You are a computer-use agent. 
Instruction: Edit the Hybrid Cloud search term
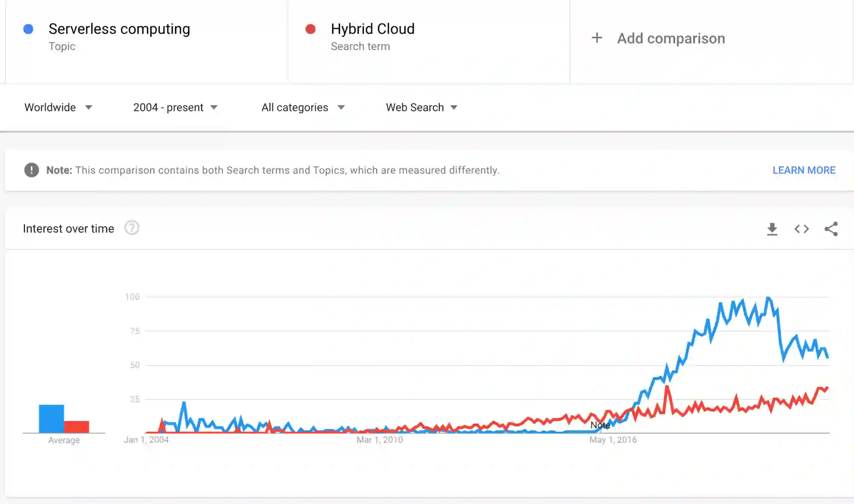[372, 29]
